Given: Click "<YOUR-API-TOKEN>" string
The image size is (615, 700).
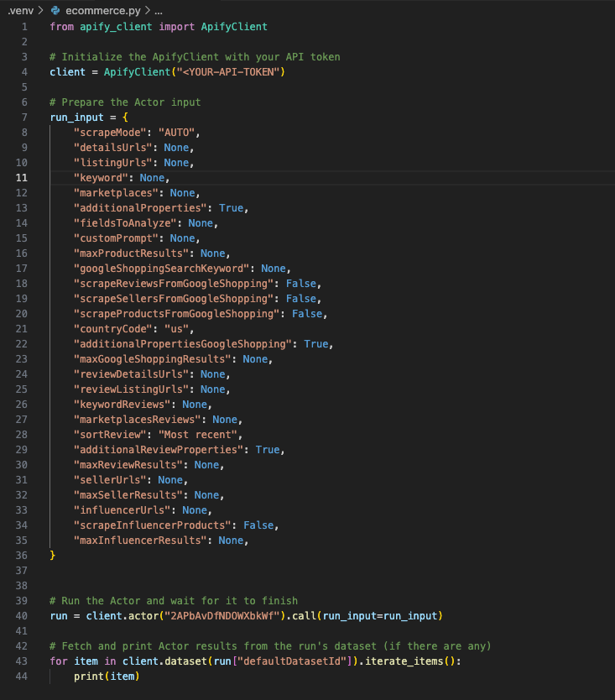Looking at the screenshot, I should coord(232,72).
